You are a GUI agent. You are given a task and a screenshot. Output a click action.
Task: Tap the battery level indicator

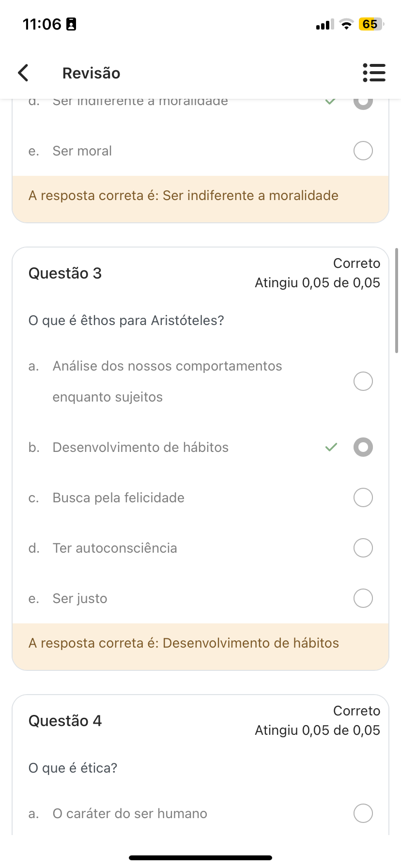click(x=370, y=24)
